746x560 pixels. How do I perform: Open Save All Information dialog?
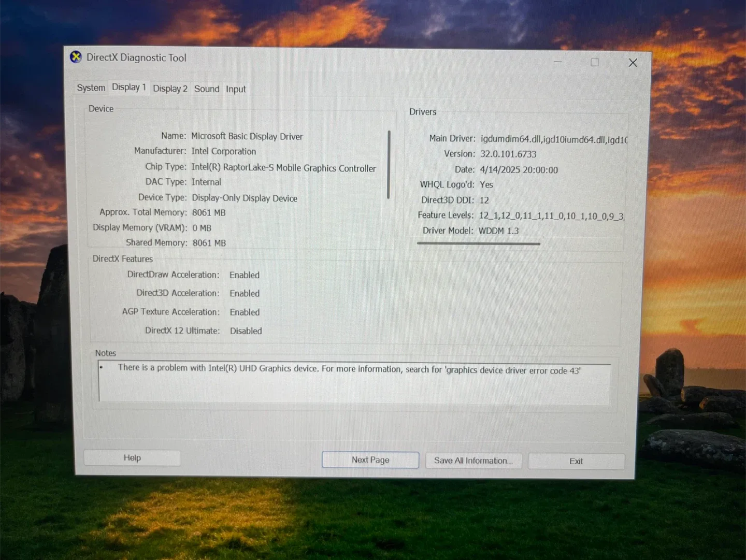pyautogui.click(x=473, y=461)
